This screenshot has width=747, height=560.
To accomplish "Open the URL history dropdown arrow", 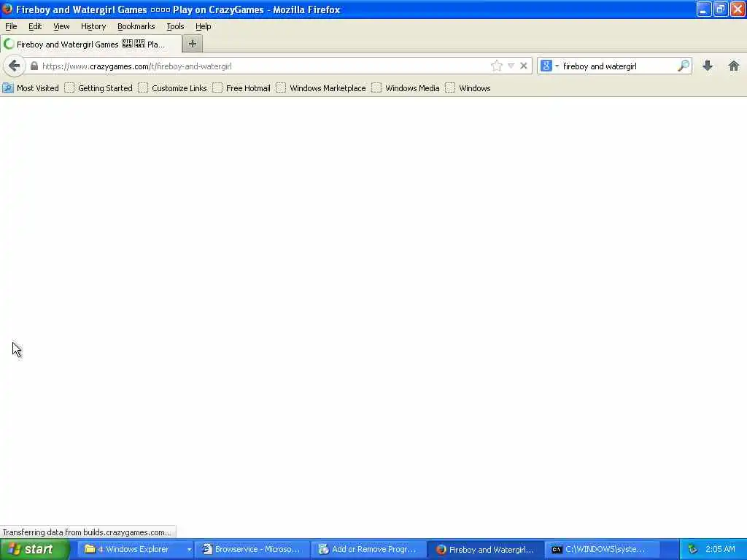I will point(511,66).
